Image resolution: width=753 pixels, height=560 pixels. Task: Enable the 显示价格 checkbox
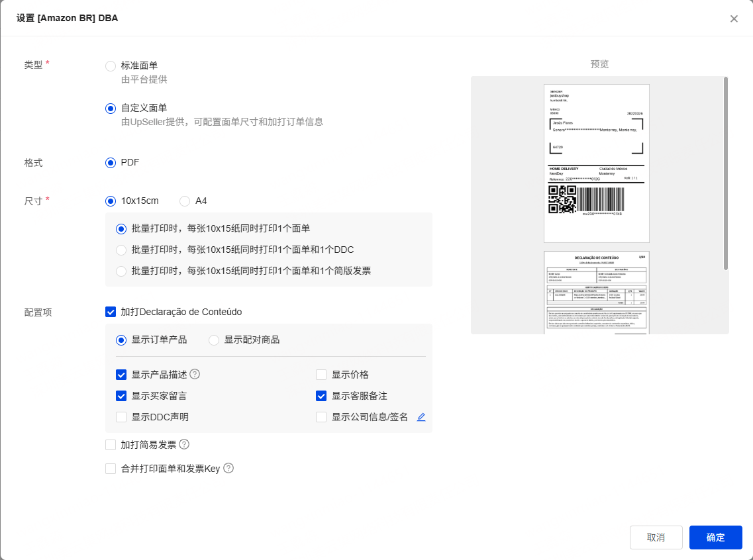(321, 375)
